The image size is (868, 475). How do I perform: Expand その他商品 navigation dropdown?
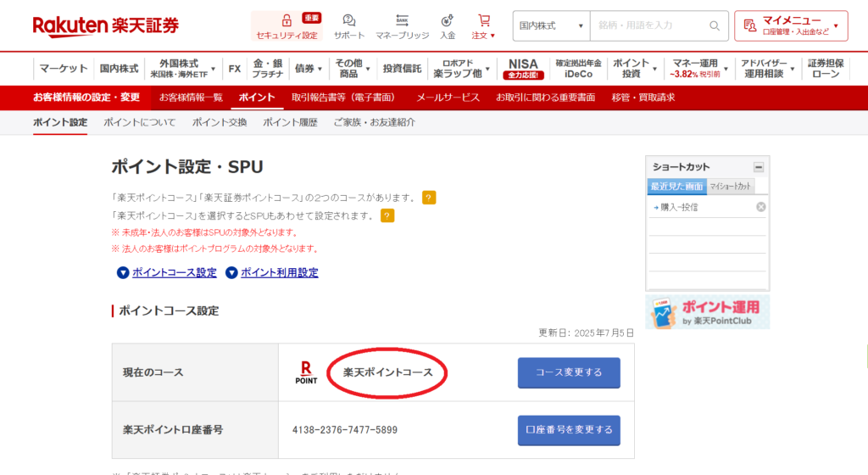click(352, 69)
